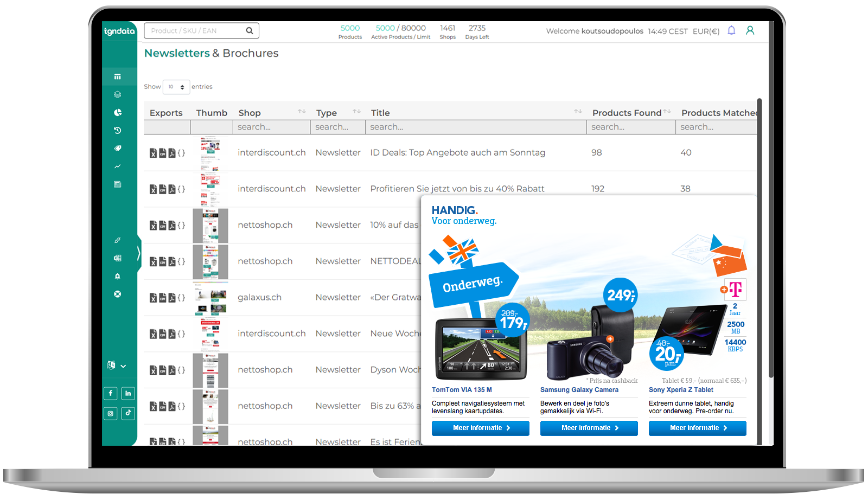This screenshot has width=868, height=494.
Task: Open the table dashboard sidebar icon
Action: pos(117,76)
